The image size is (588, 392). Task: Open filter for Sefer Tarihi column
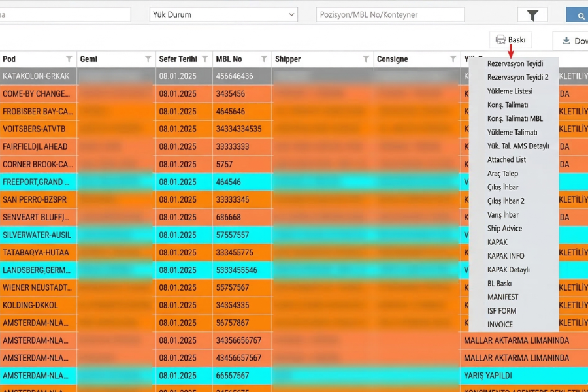click(x=204, y=59)
